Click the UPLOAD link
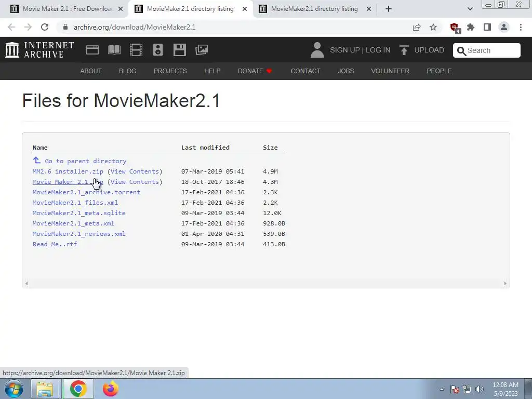The width and height of the screenshot is (532, 399). pyautogui.click(x=429, y=50)
